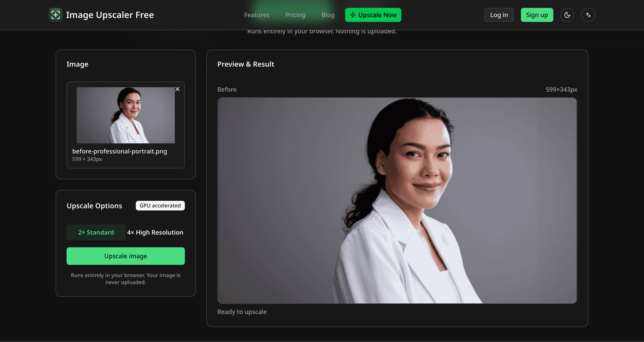The height and width of the screenshot is (342, 644).
Task: Start processing with Upscale image button
Action: [x=126, y=256]
